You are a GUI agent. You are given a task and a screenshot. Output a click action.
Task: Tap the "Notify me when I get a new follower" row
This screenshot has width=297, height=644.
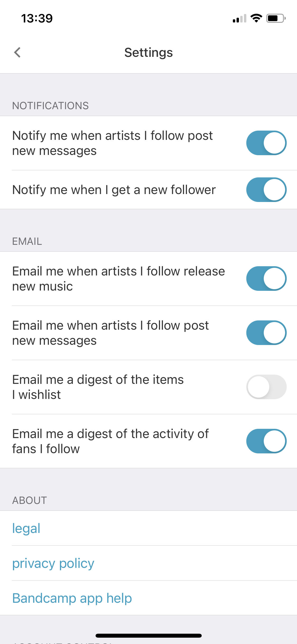click(114, 190)
